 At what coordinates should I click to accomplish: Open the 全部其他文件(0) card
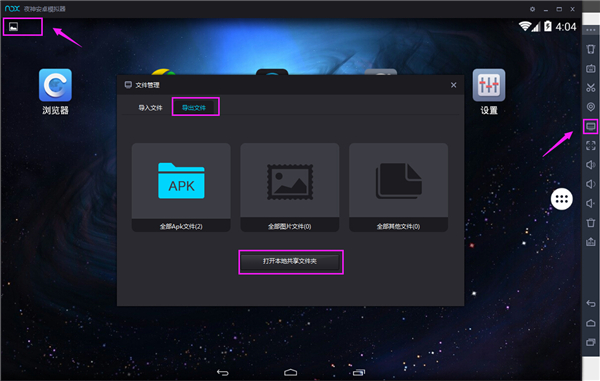(x=398, y=187)
